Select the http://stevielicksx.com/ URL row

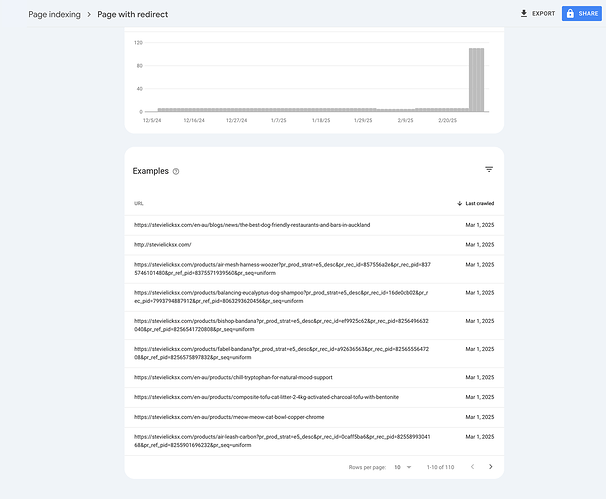[163, 243]
